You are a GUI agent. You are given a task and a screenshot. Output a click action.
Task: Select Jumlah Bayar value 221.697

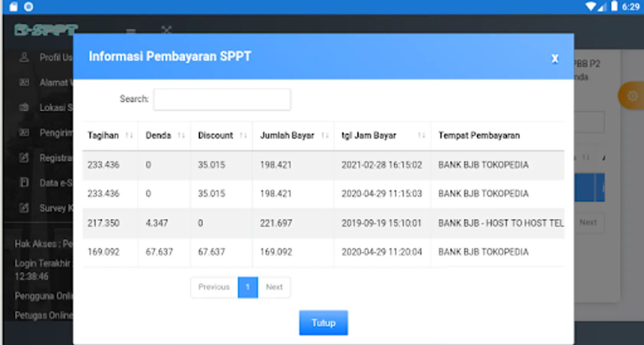click(276, 223)
